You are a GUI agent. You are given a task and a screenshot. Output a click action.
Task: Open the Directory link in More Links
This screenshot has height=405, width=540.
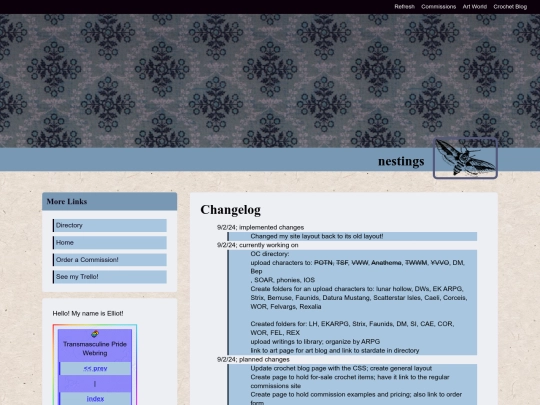coord(110,225)
